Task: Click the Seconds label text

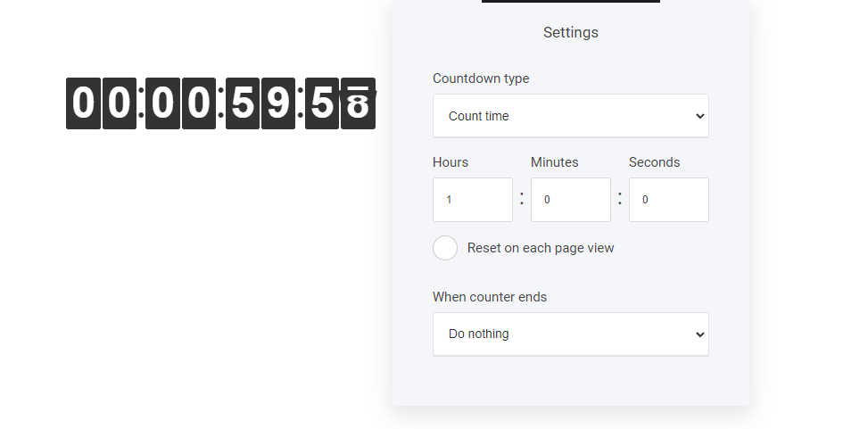Action: pyautogui.click(x=654, y=162)
